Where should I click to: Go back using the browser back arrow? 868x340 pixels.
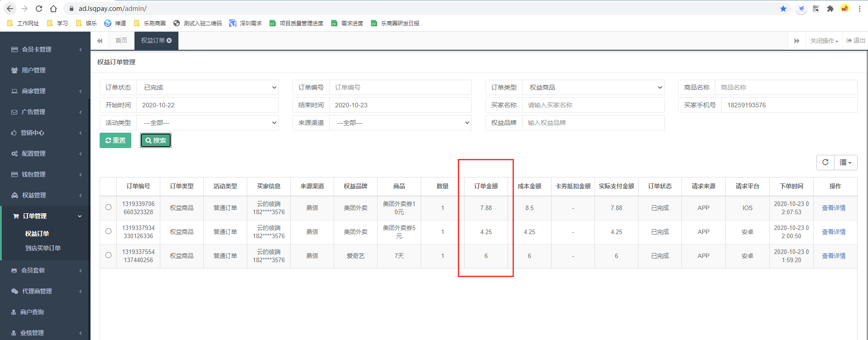click(x=10, y=9)
